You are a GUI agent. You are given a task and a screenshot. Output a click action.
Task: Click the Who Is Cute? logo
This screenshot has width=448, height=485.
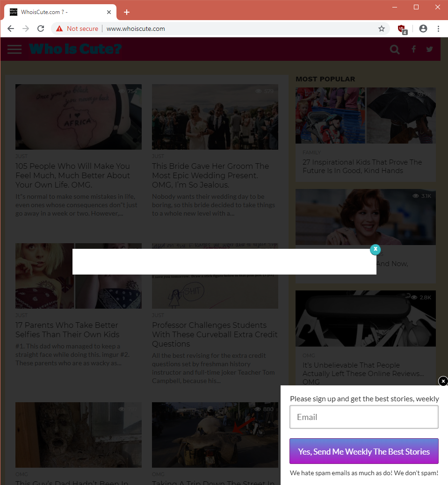[x=75, y=49]
